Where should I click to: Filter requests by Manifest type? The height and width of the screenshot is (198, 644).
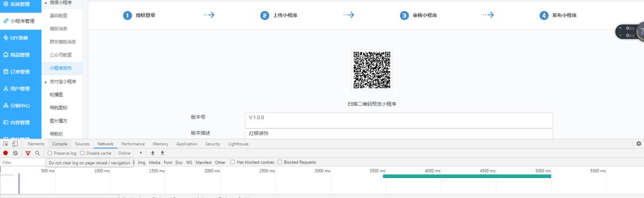[204, 162]
